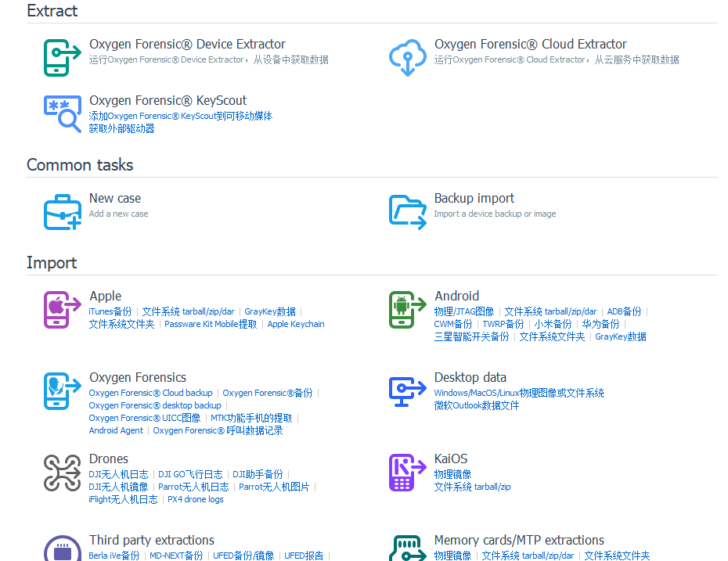Select the 华为备份 link

pyautogui.click(x=600, y=324)
